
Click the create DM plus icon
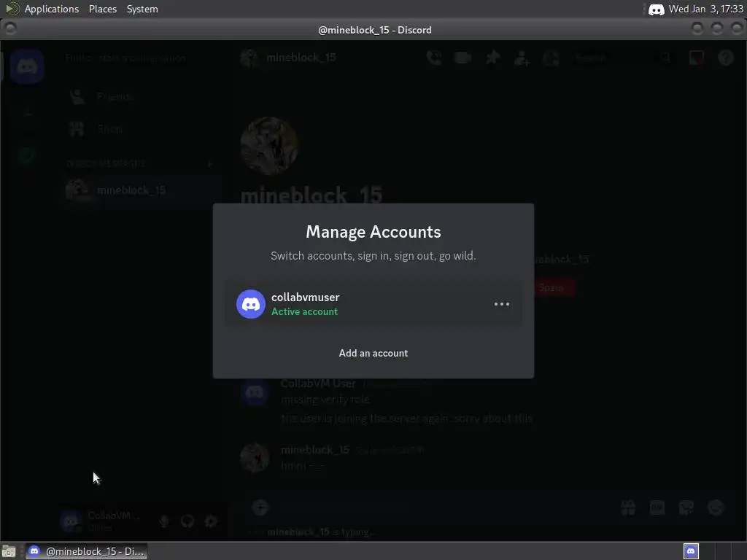pos(210,164)
